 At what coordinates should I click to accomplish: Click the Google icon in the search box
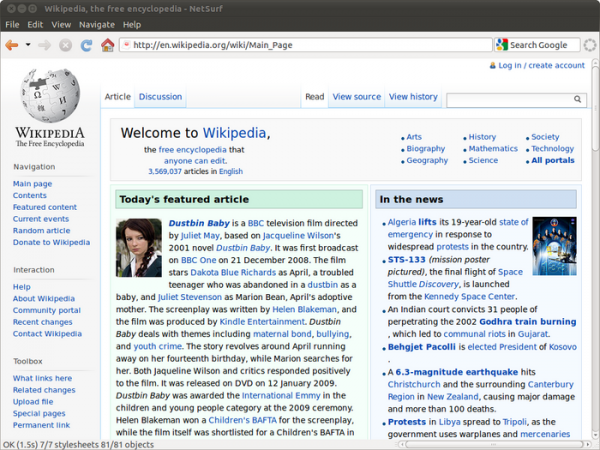(x=501, y=45)
